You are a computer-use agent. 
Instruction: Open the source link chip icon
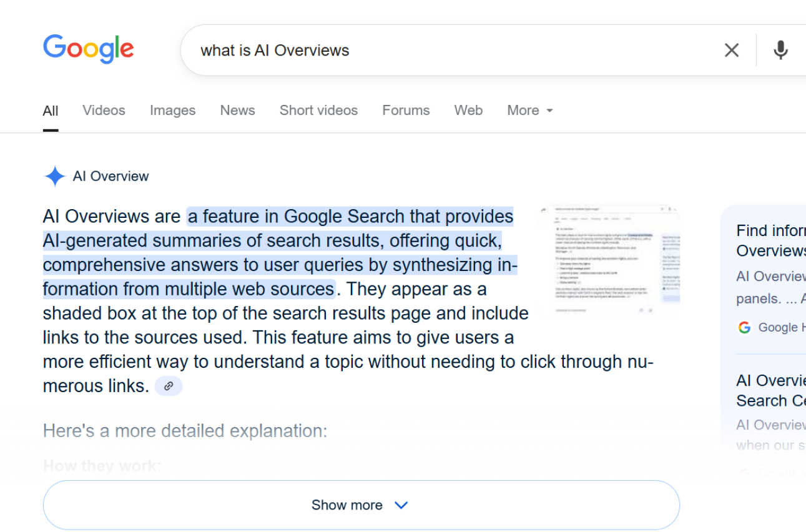pyautogui.click(x=169, y=387)
